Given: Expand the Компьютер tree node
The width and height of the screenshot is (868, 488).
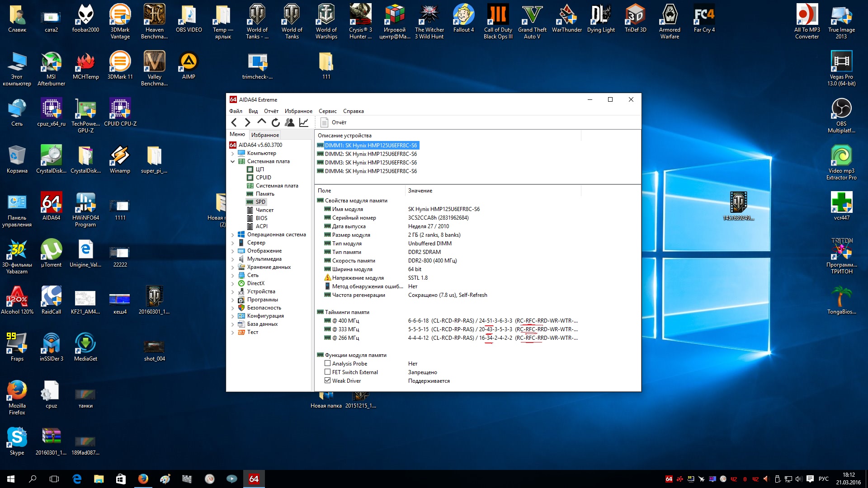Looking at the screenshot, I should [233, 153].
